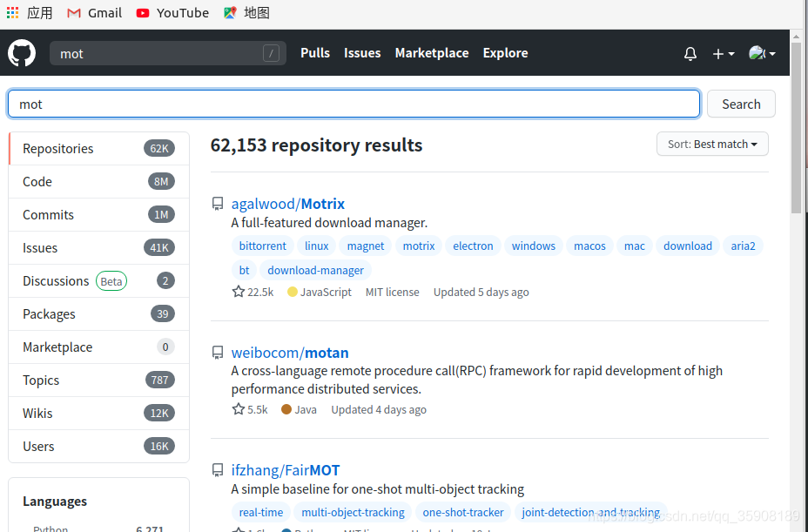Focus the main search field containing mot
The width and height of the screenshot is (808, 532).
[354, 104]
